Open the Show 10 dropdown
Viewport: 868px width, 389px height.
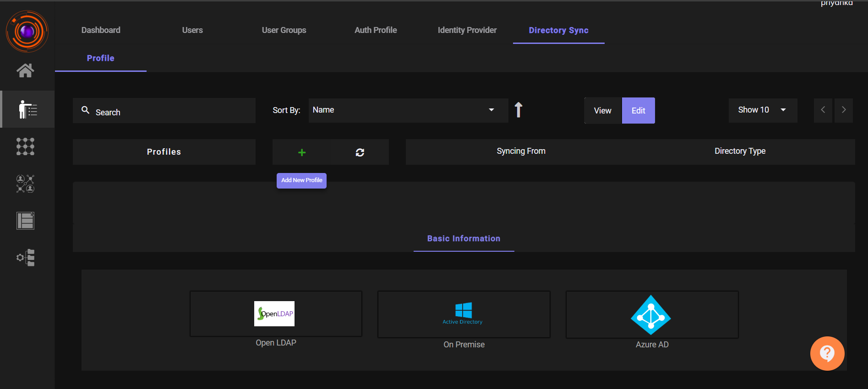tap(763, 110)
